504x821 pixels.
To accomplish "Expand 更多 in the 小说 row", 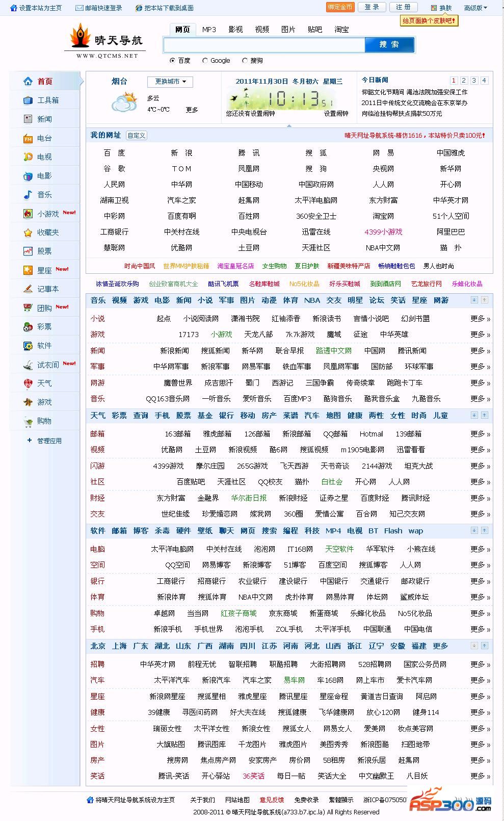I will pos(480,318).
